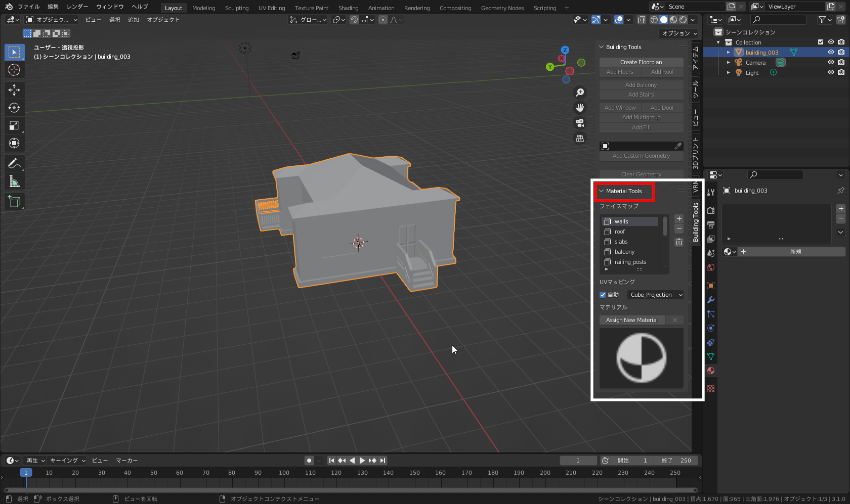The height and width of the screenshot is (504, 850).
Task: Switch to the Shading workspace tab
Action: [348, 8]
